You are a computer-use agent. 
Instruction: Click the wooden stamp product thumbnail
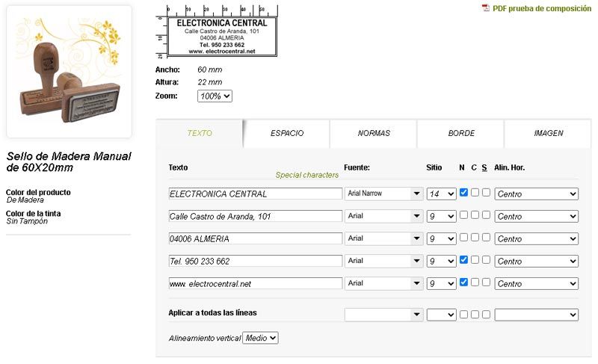click(69, 71)
